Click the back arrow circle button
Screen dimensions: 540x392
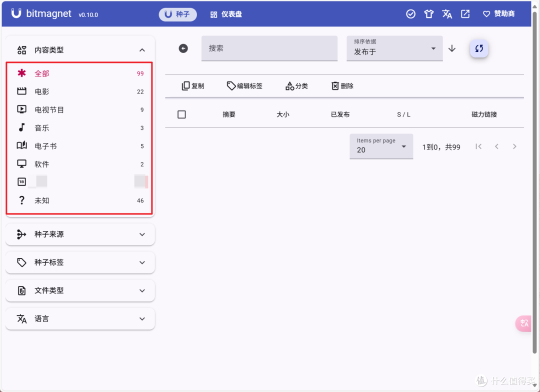[x=183, y=48]
